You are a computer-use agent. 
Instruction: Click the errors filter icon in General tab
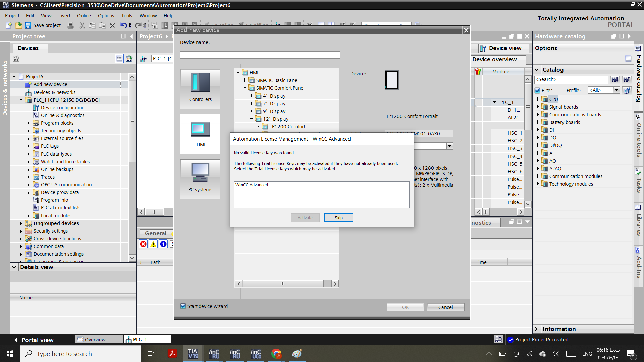tap(143, 244)
